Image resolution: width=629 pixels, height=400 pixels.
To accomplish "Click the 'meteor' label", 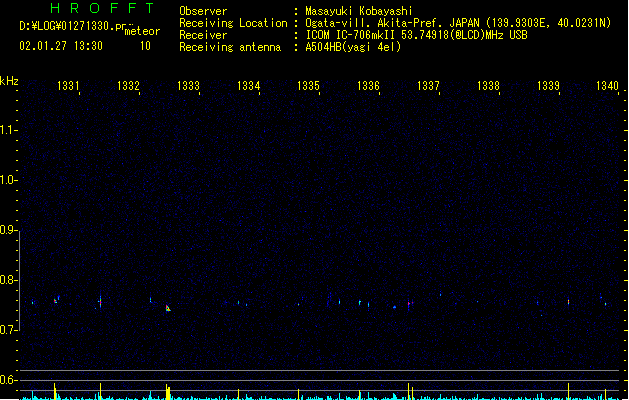I will (142, 31).
